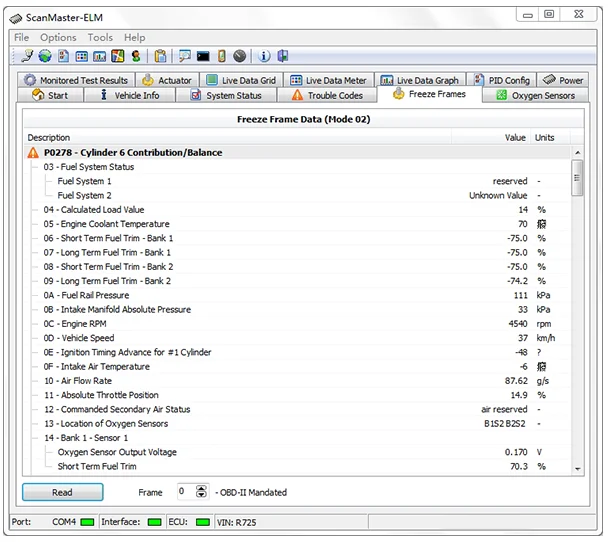The image size is (611, 542).
Task: Click the green Interface status indicator
Action: pyautogui.click(x=155, y=522)
